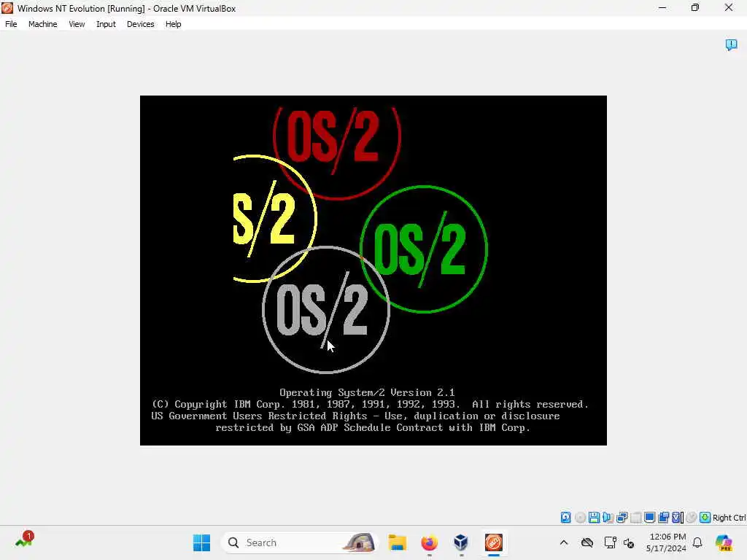Click the wired network tray icon
Screen dimensions: 747x560
click(x=610, y=542)
